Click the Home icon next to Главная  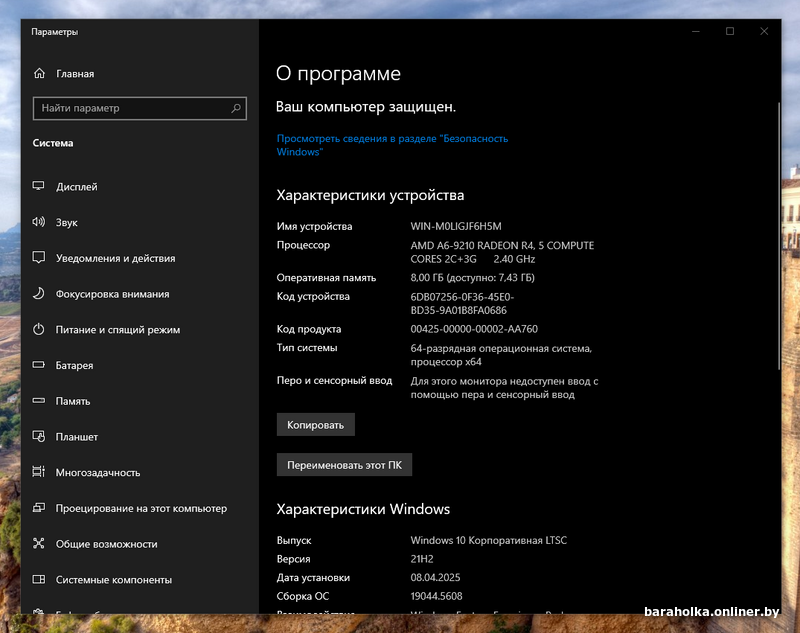(39, 73)
